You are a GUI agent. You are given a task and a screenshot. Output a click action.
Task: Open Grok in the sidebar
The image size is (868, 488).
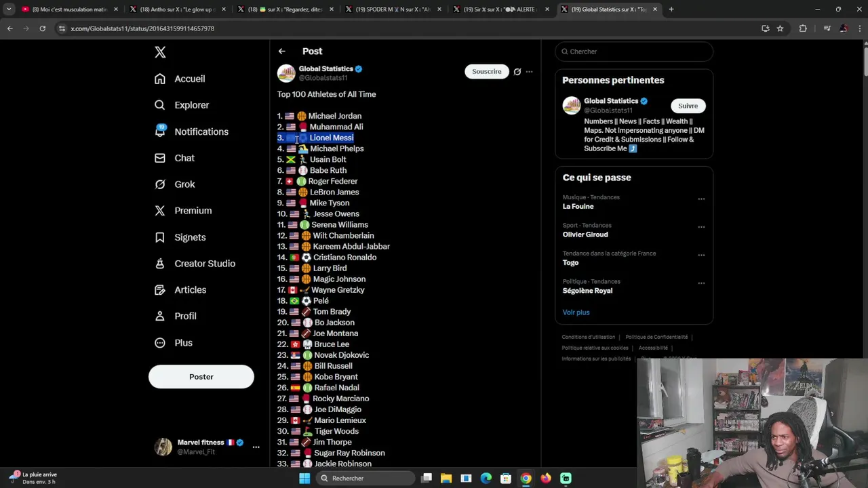pos(175,184)
